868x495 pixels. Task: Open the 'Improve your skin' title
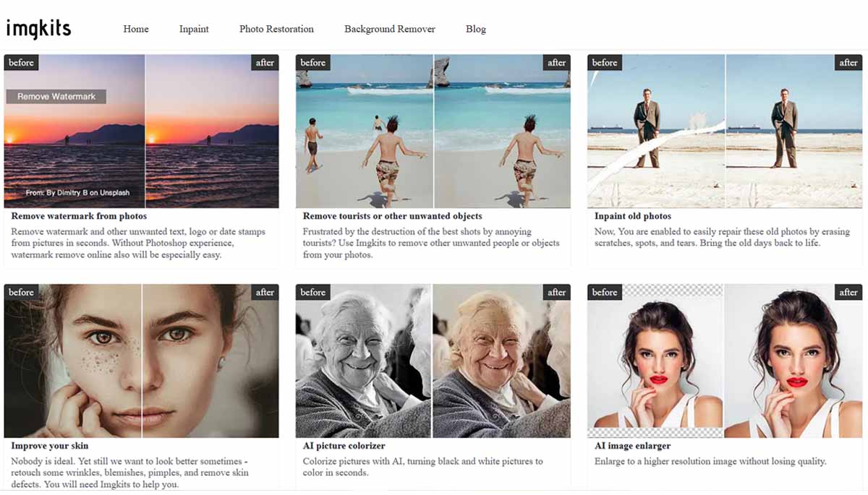click(x=50, y=446)
